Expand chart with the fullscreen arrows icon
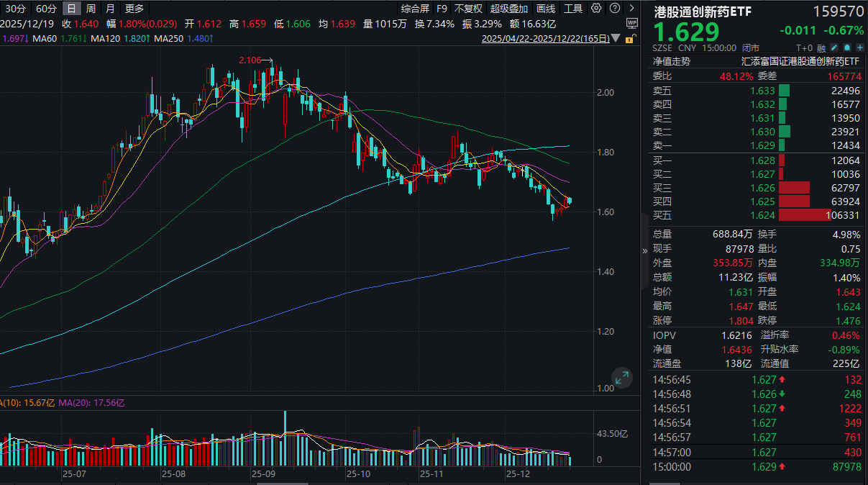Image resolution: width=868 pixels, height=485 pixels. point(621,377)
